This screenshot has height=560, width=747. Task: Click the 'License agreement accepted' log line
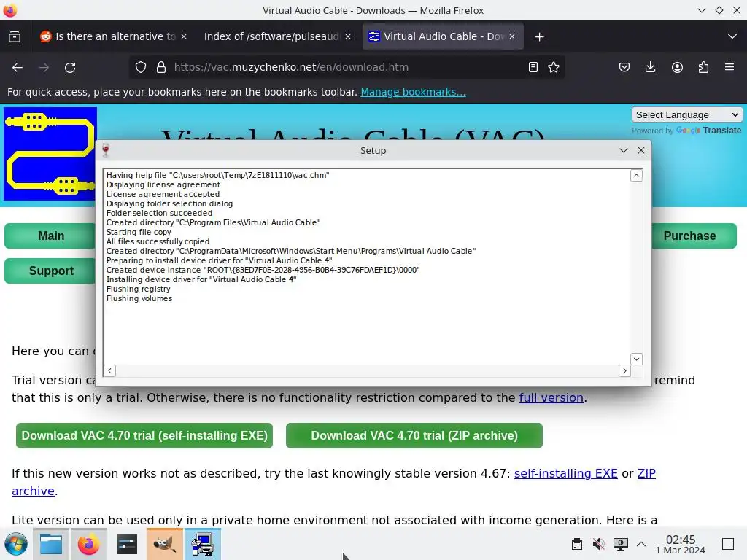click(163, 194)
